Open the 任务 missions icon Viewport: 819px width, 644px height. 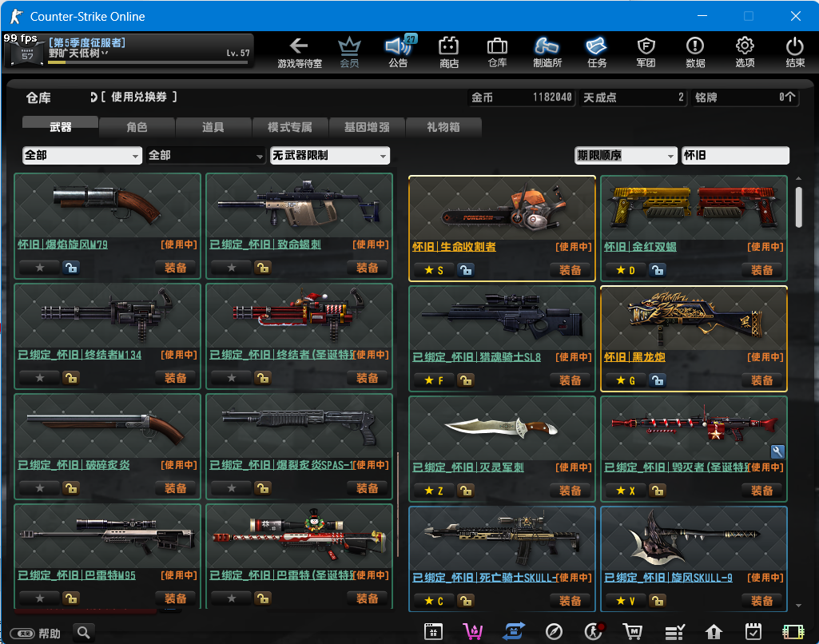click(597, 52)
